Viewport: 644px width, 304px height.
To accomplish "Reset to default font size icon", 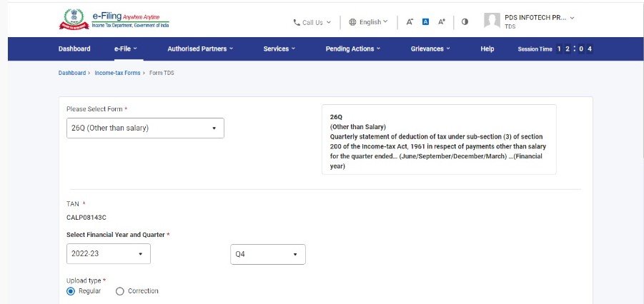I will [x=425, y=22].
